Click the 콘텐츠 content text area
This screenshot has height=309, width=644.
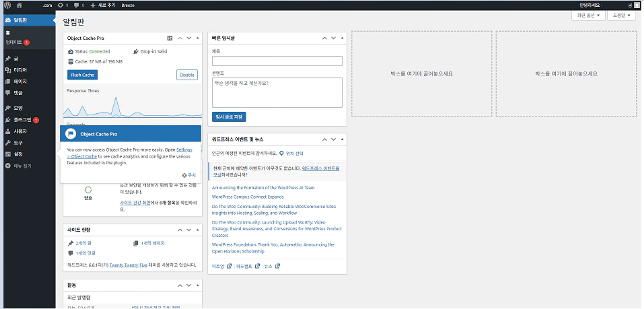277,92
